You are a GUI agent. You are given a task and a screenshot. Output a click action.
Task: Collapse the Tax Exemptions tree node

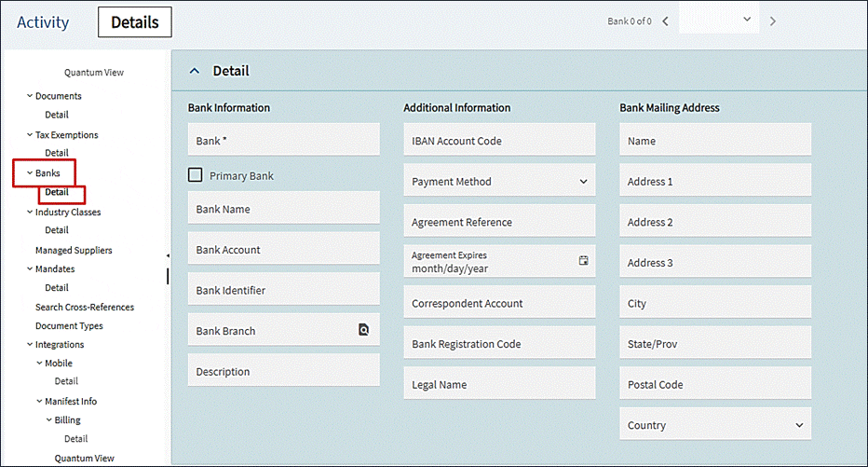[x=30, y=134]
